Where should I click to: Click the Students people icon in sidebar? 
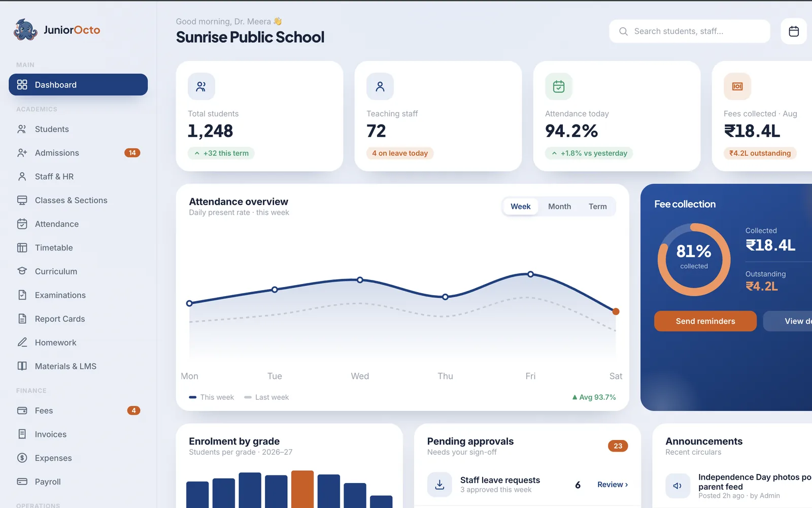[x=22, y=129]
